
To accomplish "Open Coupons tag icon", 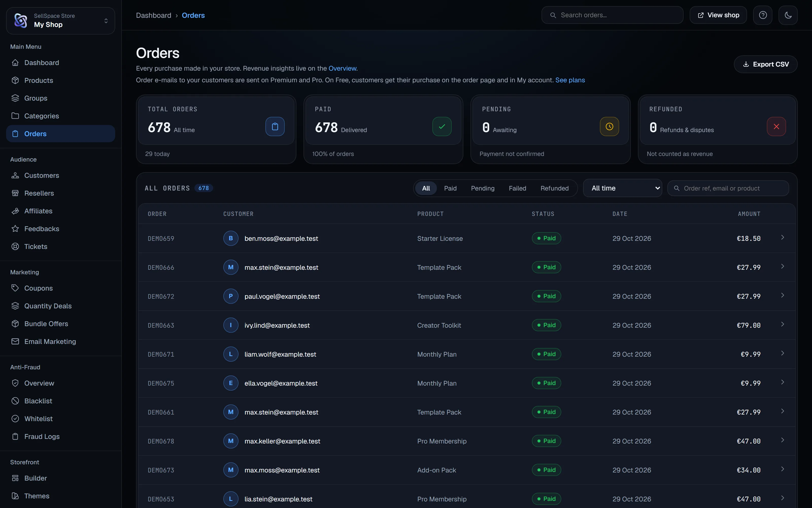I will [15, 288].
